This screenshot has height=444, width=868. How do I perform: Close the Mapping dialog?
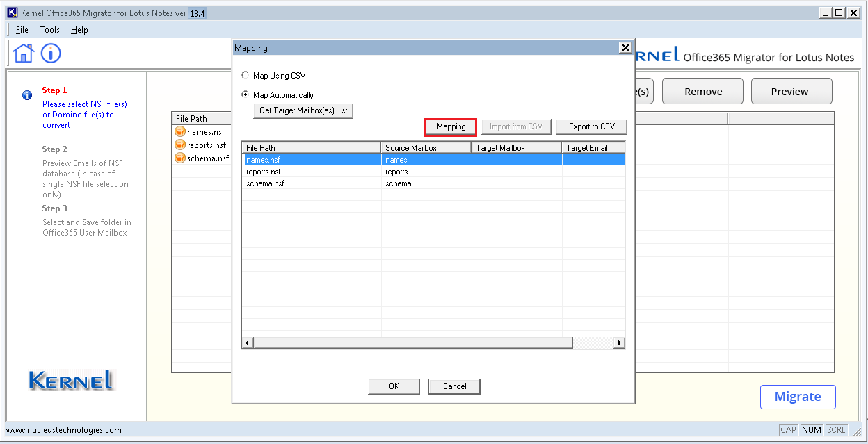point(625,48)
